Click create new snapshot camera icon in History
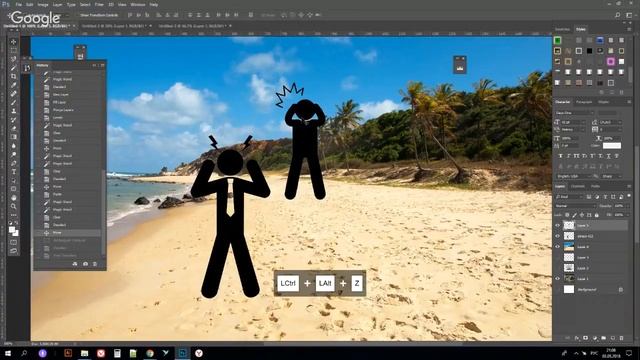Image resolution: width=640 pixels, height=360 pixels. tap(85, 264)
